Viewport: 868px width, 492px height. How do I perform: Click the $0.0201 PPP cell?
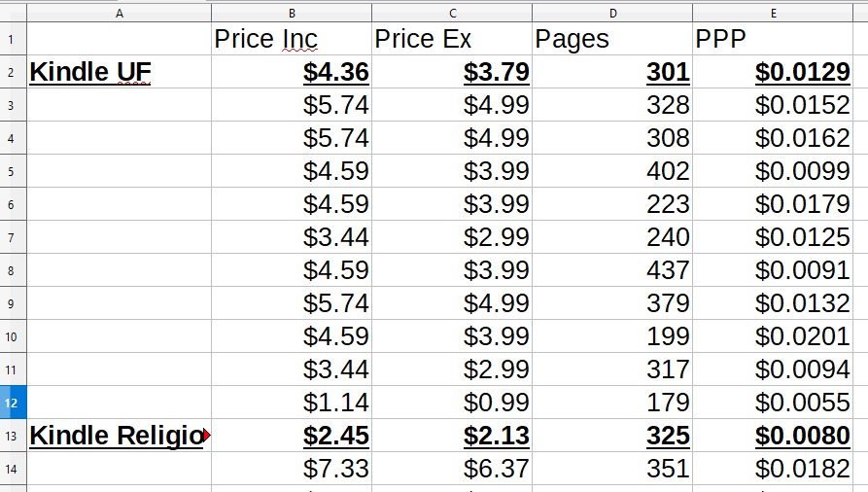773,336
